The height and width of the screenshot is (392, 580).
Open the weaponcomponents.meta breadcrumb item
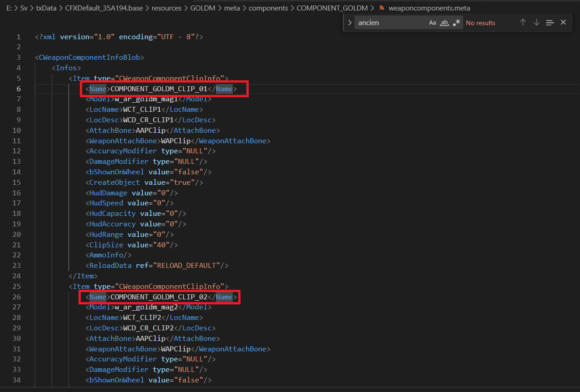[x=429, y=8]
